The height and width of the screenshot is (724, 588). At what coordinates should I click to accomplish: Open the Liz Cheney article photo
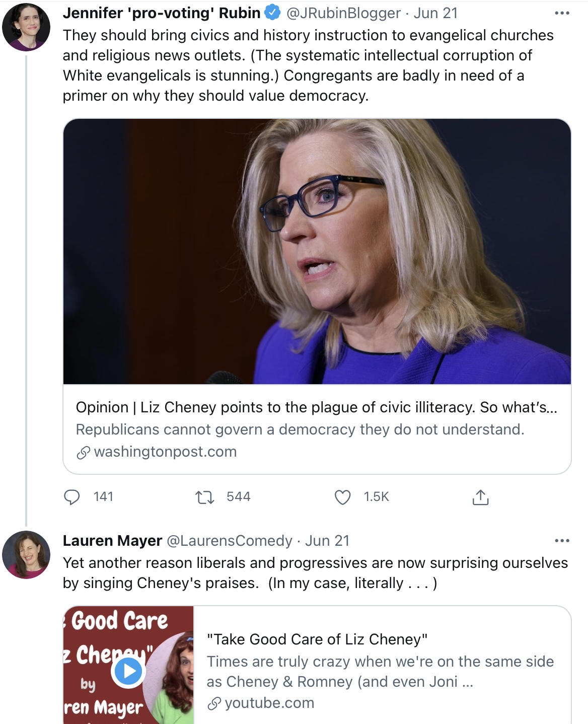(x=317, y=251)
